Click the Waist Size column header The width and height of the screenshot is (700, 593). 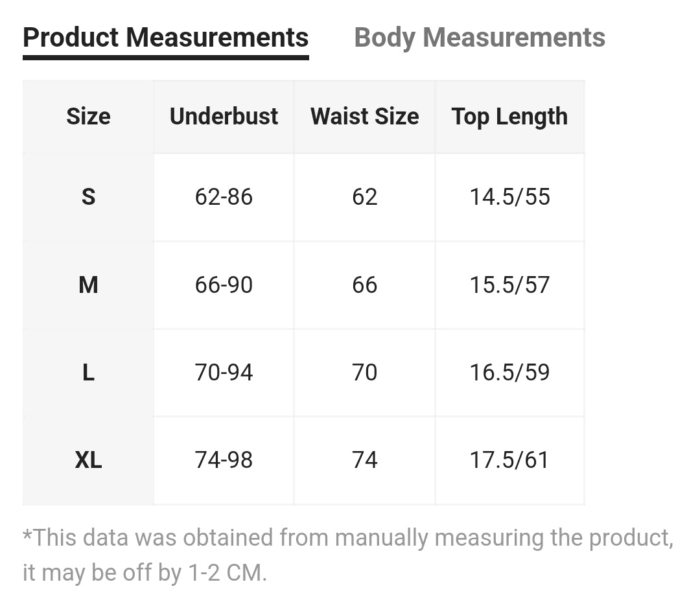click(x=364, y=117)
